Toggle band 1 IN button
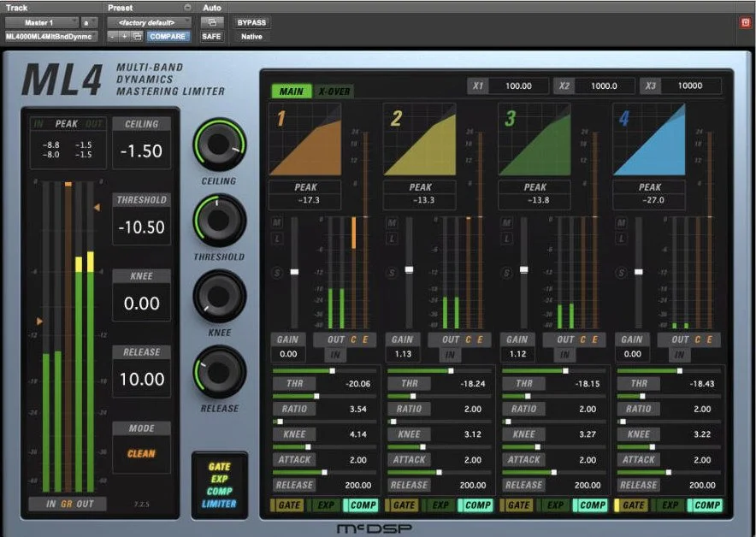This screenshot has height=537, width=756. (335, 355)
